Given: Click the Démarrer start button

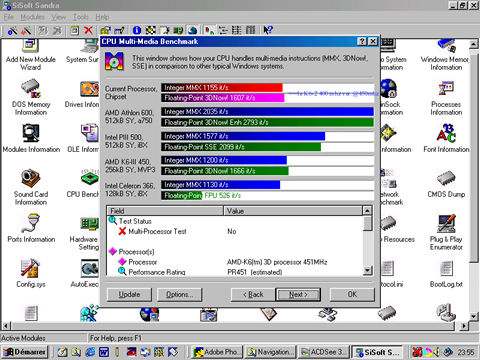Looking at the screenshot, I should tap(25, 352).
